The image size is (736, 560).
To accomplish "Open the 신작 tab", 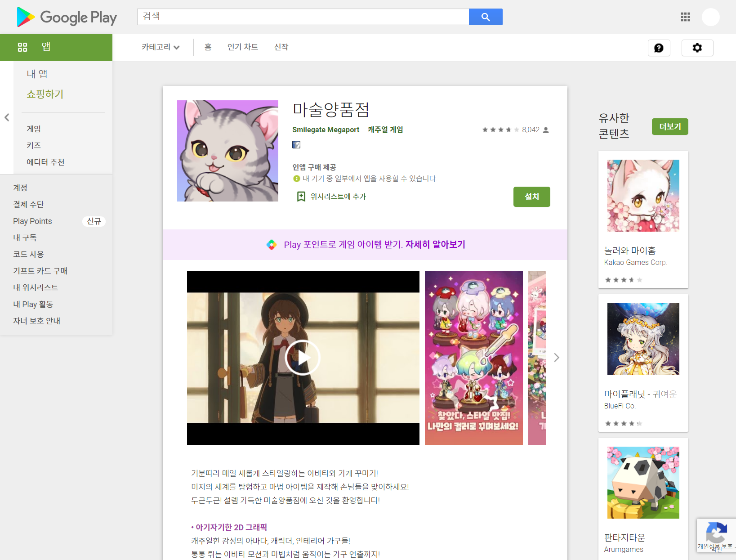I will coord(281,47).
